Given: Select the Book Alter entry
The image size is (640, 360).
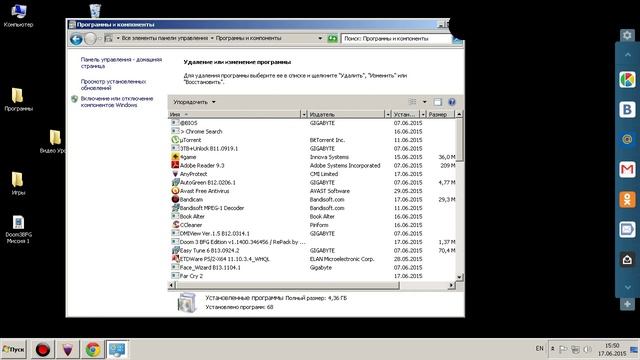Looking at the screenshot, I should point(313,216).
